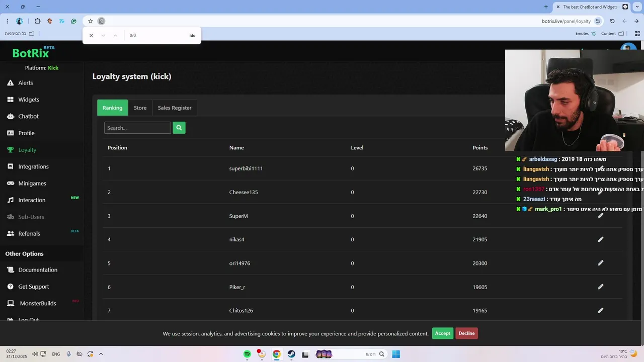The image size is (644, 362).
Task: Click the bookmark star in address bar
Action: point(91,21)
